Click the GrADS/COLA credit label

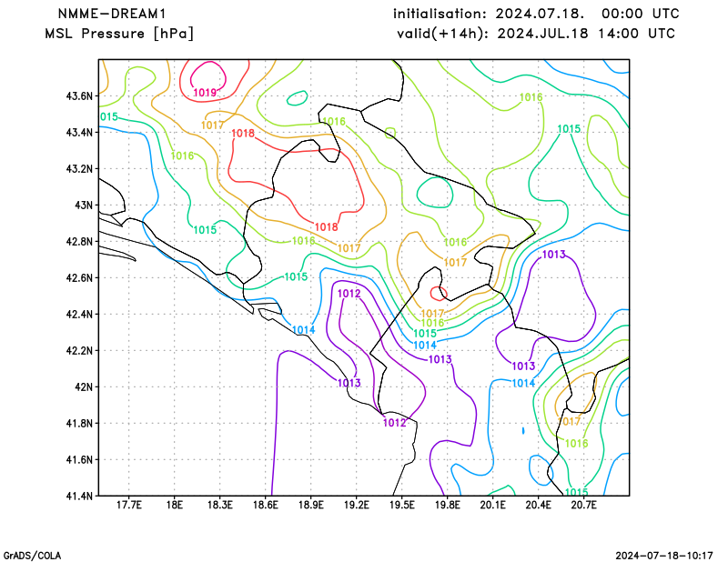[x=32, y=556]
